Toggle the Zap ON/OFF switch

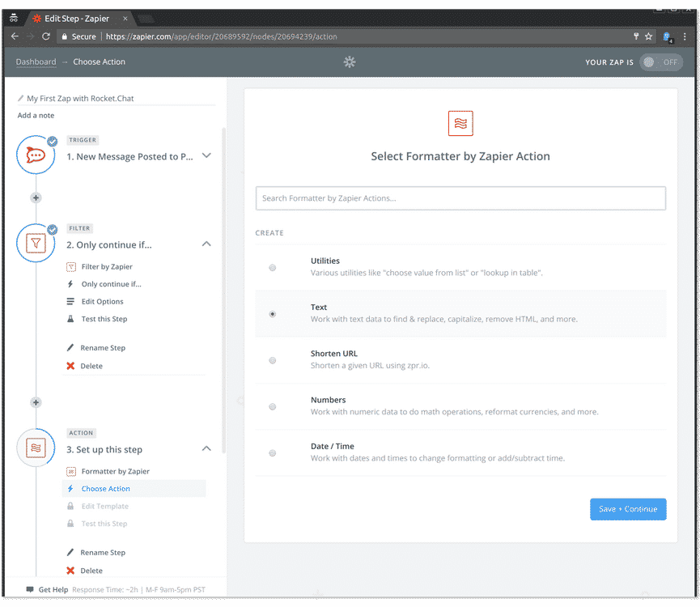pyautogui.click(x=660, y=62)
